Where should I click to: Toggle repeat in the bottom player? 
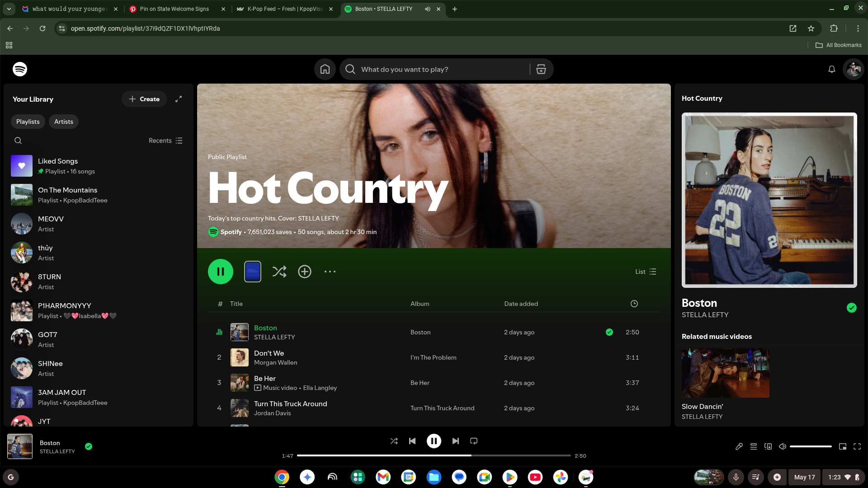tap(474, 441)
